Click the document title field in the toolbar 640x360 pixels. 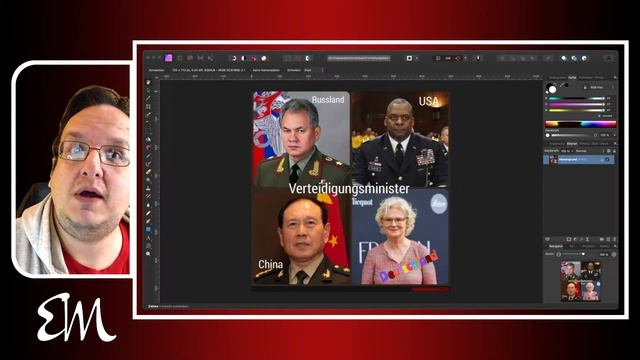click(358, 58)
